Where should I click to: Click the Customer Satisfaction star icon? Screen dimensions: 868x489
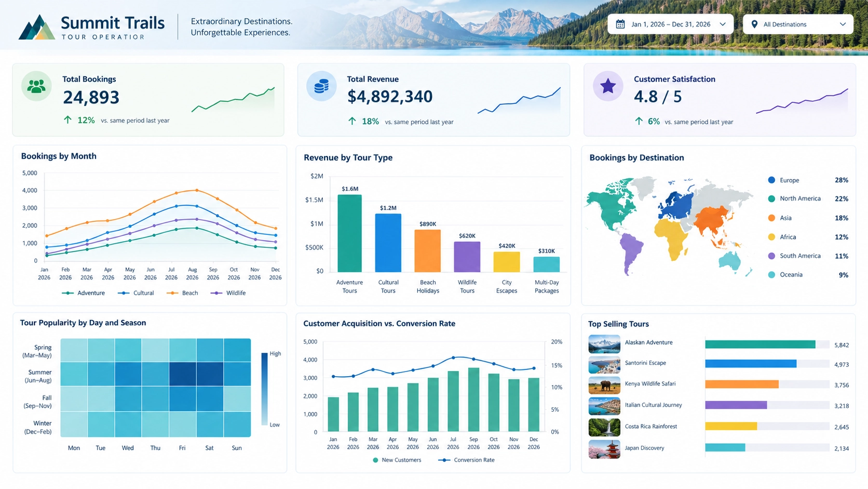[608, 86]
